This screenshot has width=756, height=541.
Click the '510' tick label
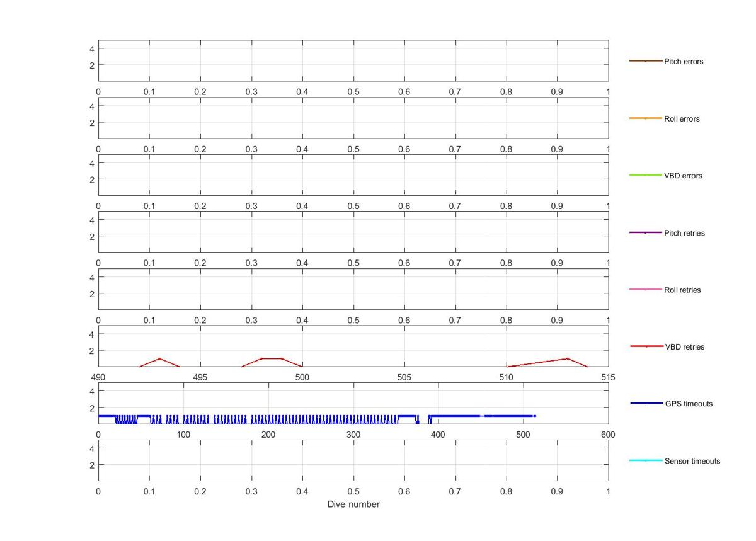[x=506, y=377]
